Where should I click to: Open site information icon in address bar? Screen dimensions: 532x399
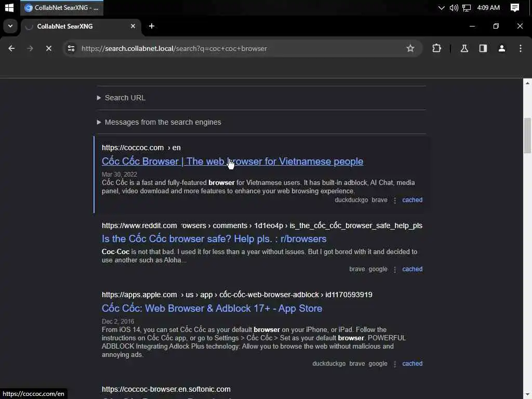pyautogui.click(x=71, y=48)
